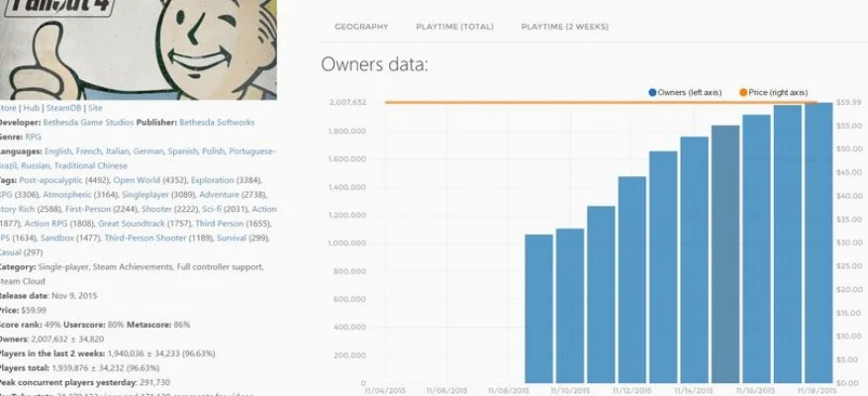Select the tallest final owners bar
The height and width of the screenshot is (396, 868).
coord(819,243)
